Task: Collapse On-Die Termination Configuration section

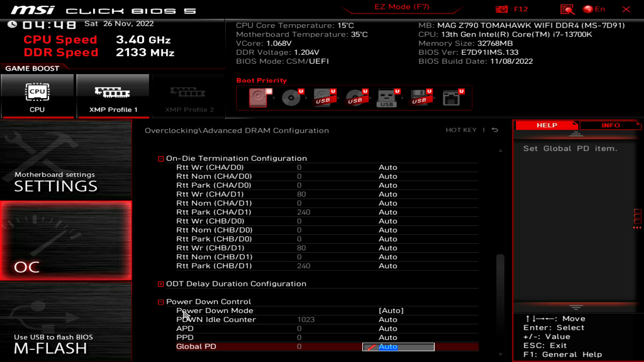Action: pos(161,159)
